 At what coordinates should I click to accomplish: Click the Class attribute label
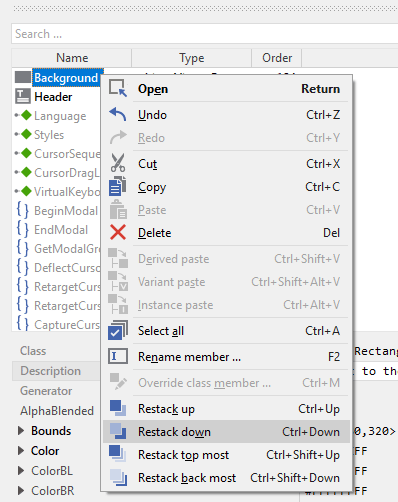[33, 351]
